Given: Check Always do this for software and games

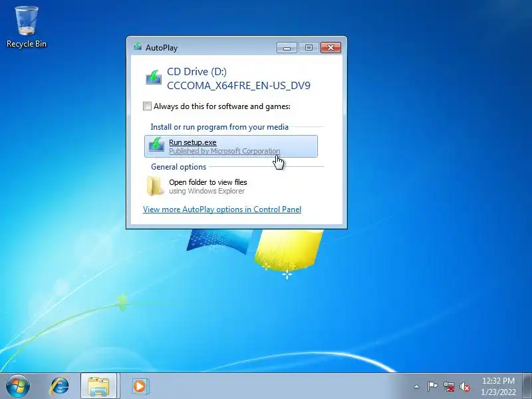Looking at the screenshot, I should coord(147,106).
